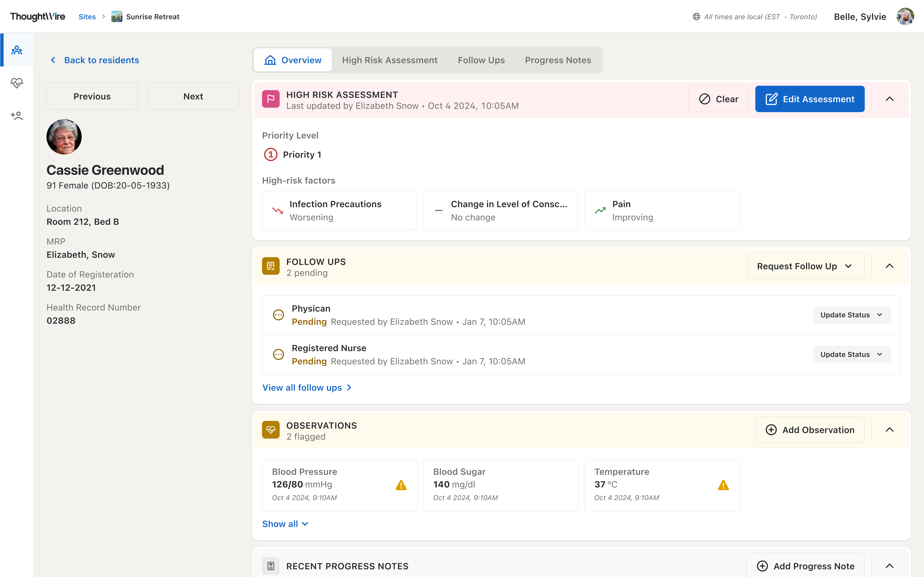
Task: Click the Sunrise Retreat site thumbnail icon
Action: pyautogui.click(x=117, y=16)
